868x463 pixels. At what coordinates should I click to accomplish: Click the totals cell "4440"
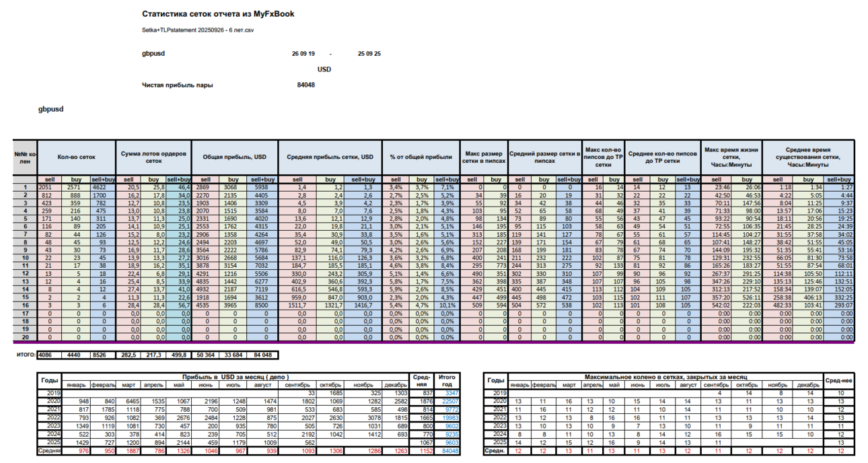[x=76, y=354]
